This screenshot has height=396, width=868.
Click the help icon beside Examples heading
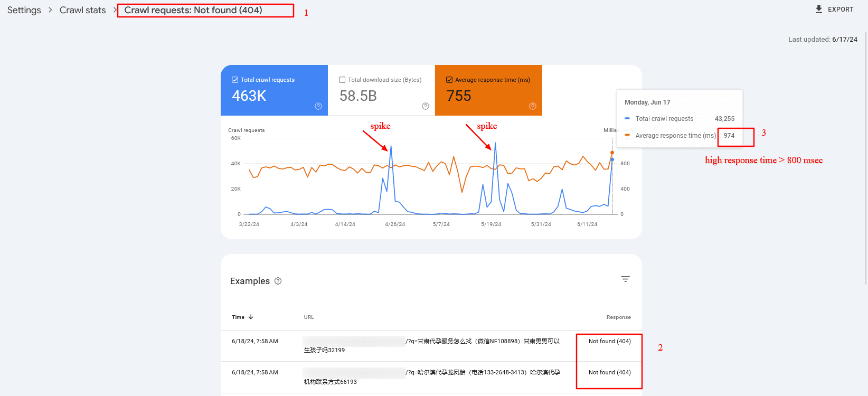(x=278, y=281)
